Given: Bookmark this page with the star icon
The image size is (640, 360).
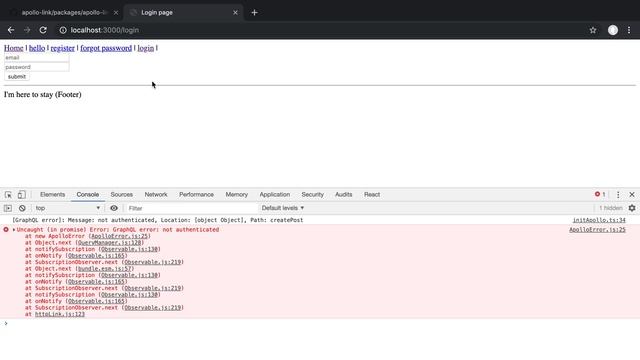Looking at the screenshot, I should (x=593, y=30).
